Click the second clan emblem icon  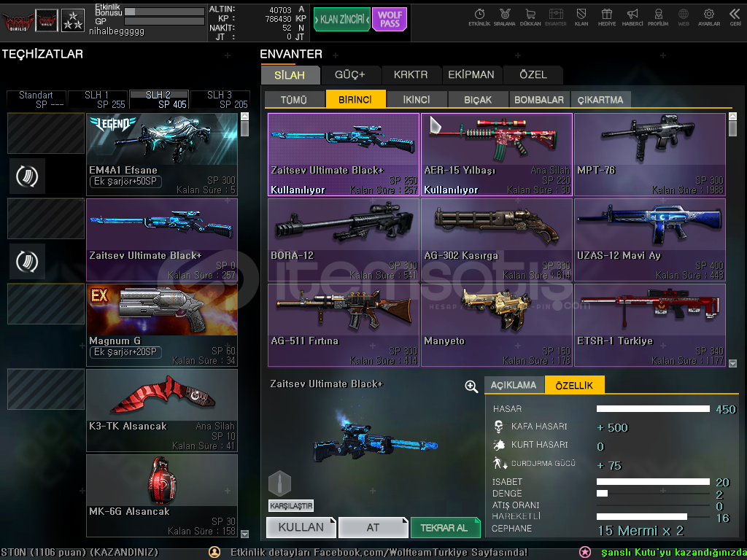tap(47, 20)
